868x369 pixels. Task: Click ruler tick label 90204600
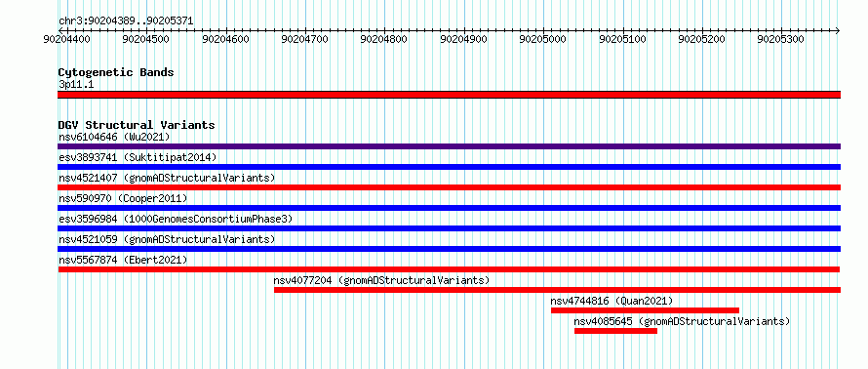tap(226, 39)
